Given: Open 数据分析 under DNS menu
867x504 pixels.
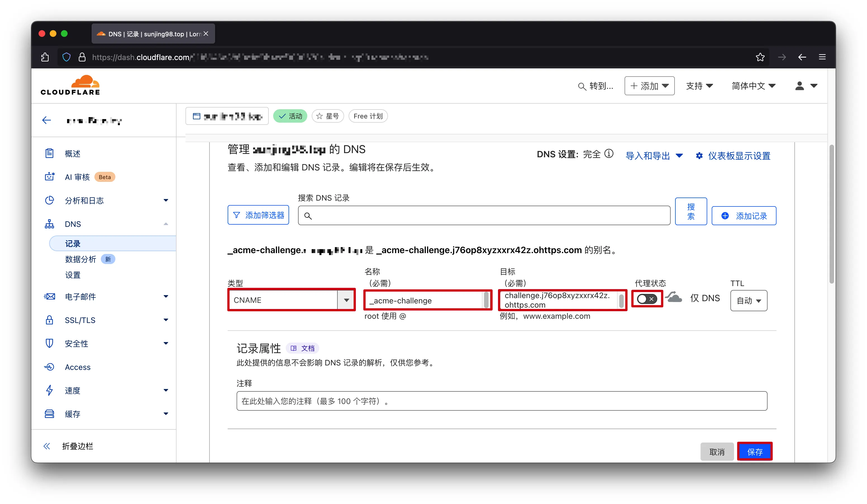Looking at the screenshot, I should click(x=80, y=259).
